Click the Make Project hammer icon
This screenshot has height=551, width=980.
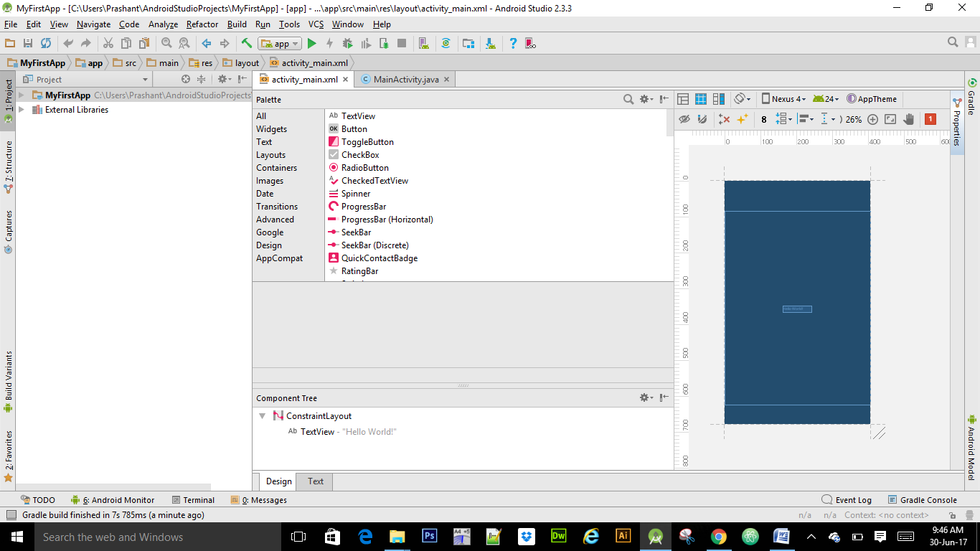coord(246,44)
